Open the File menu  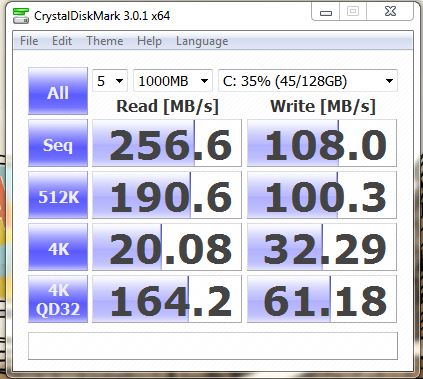29,41
